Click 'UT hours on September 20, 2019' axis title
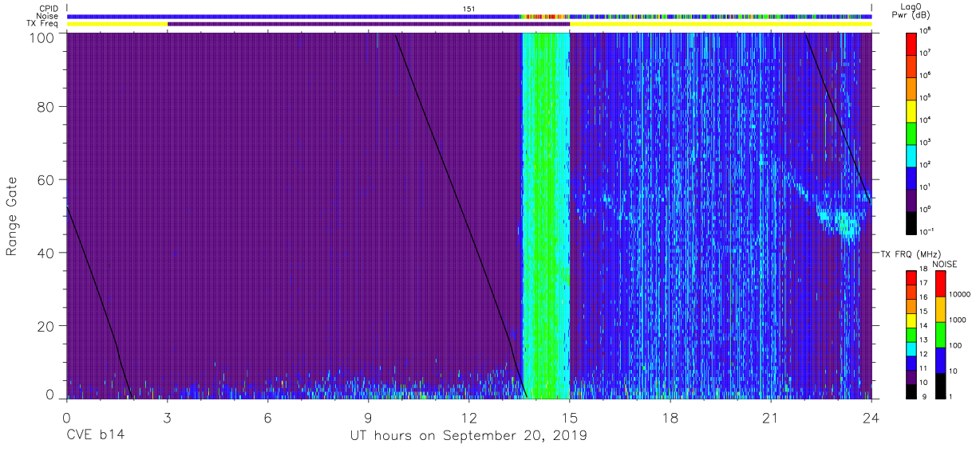This screenshot has height=452, width=980. pos(468,435)
